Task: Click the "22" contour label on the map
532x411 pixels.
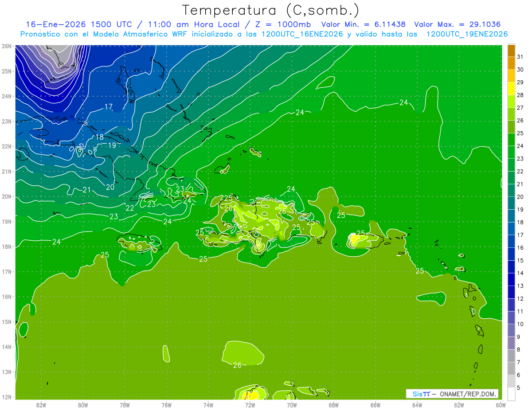Action: (x=130, y=208)
